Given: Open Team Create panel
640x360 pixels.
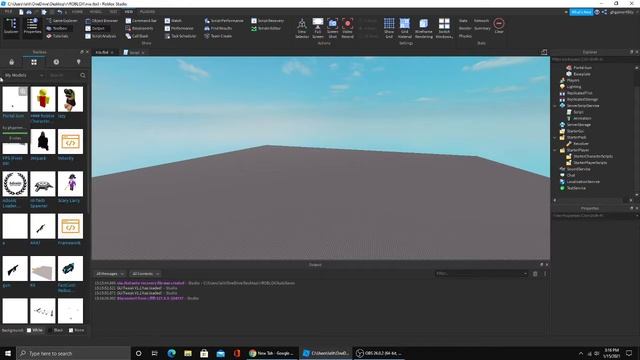Looking at the screenshot, I should (x=218, y=36).
